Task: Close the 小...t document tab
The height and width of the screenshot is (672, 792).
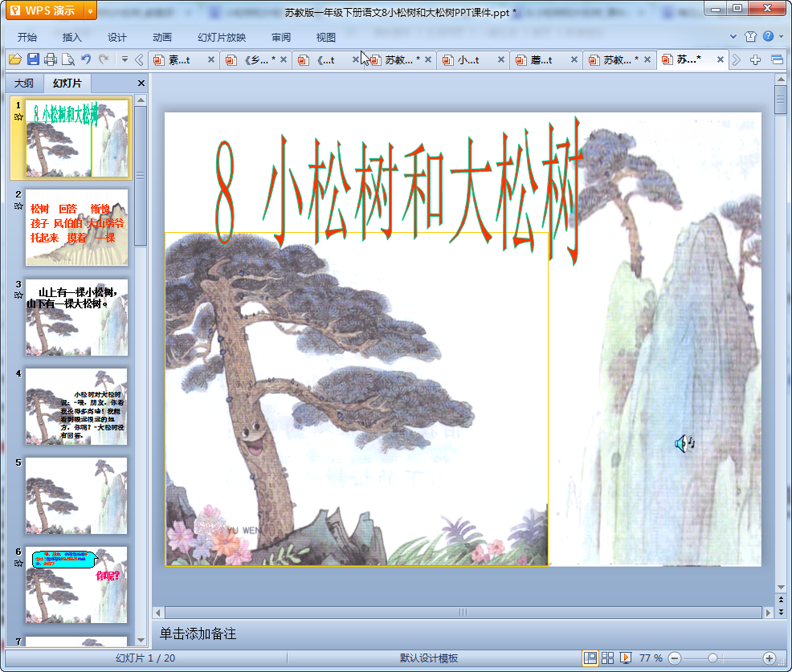Action: tap(500, 59)
